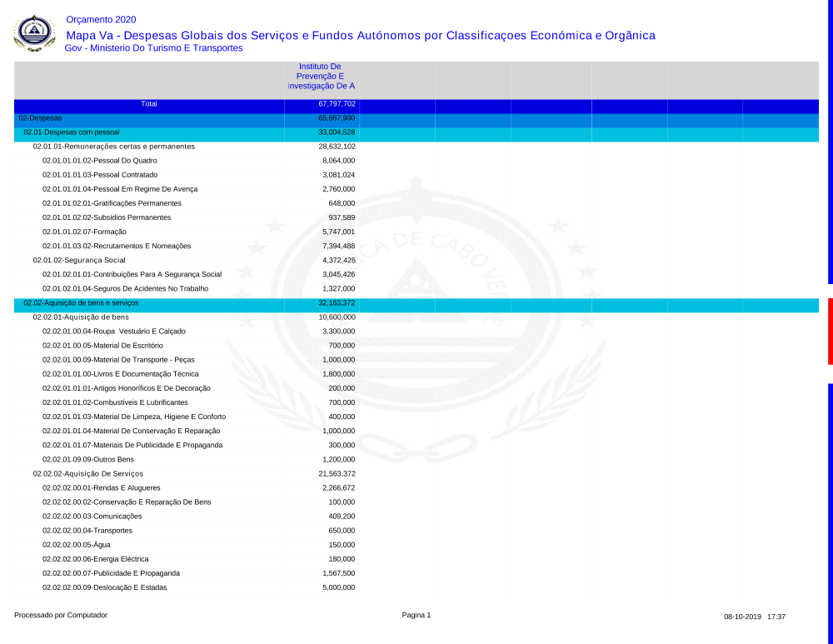833x644 pixels.
Task: Select the 02.01.02-Segurança Social row
Action: pos(79,261)
